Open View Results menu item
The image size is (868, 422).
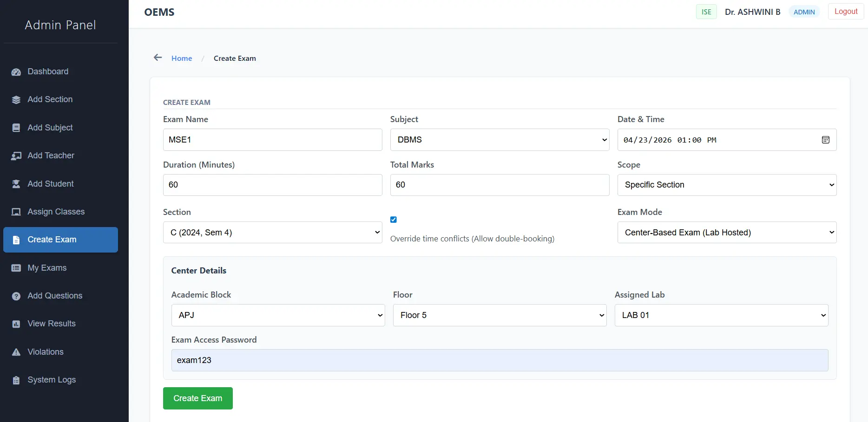pos(60,324)
